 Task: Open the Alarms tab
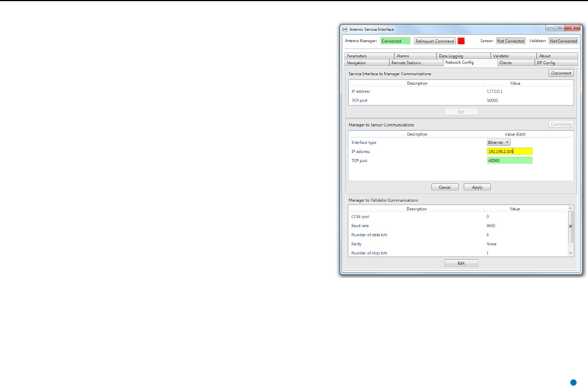point(416,56)
